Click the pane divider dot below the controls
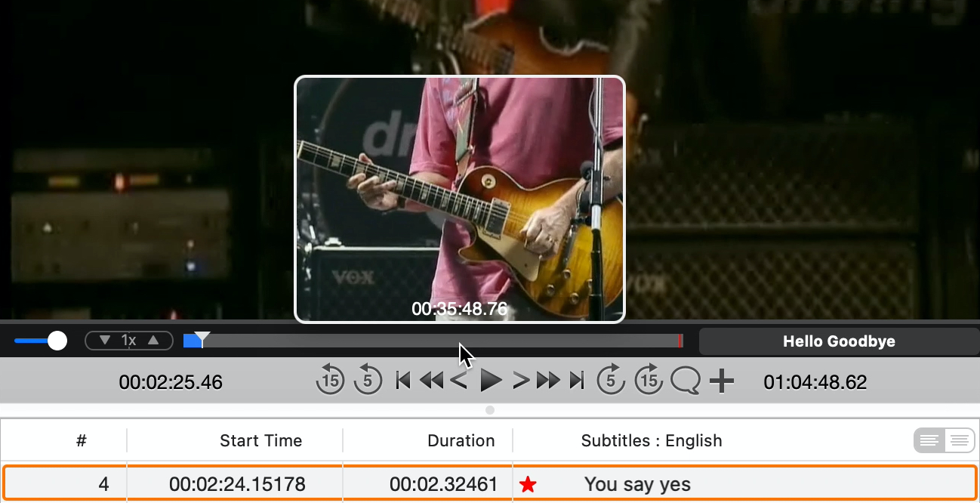This screenshot has height=503, width=980. pos(490,410)
